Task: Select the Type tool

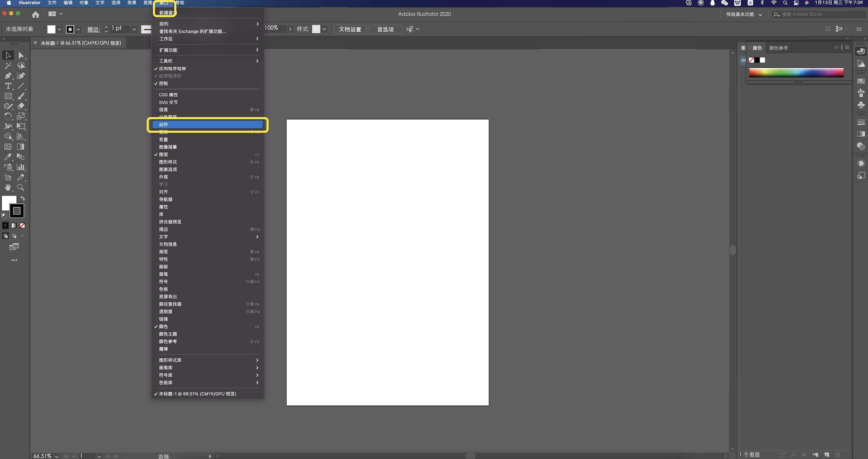Action: coord(8,86)
